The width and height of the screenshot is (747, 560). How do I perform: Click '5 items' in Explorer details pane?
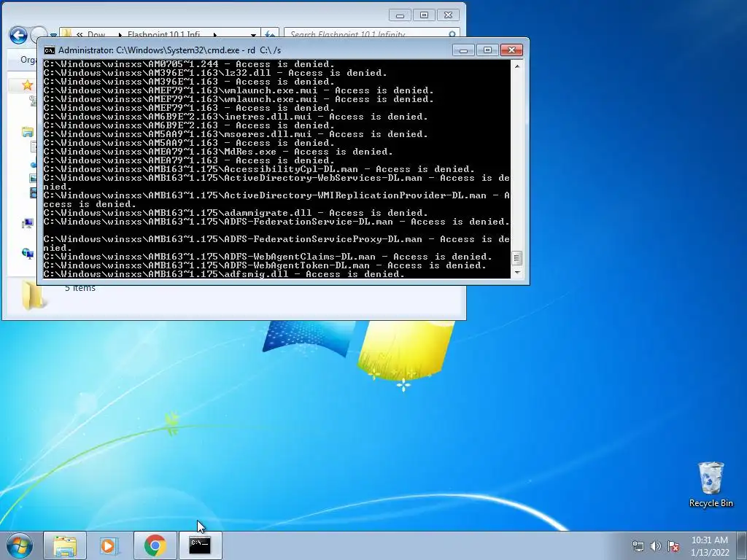pyautogui.click(x=80, y=288)
